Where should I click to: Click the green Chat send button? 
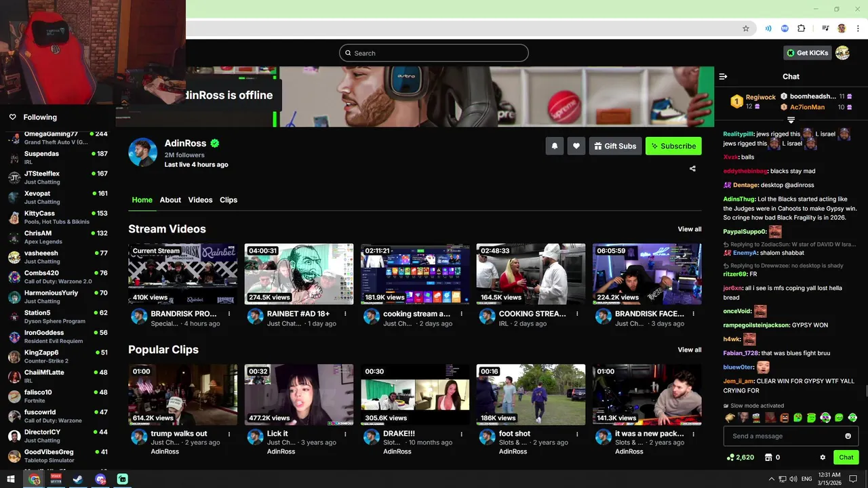point(846,457)
